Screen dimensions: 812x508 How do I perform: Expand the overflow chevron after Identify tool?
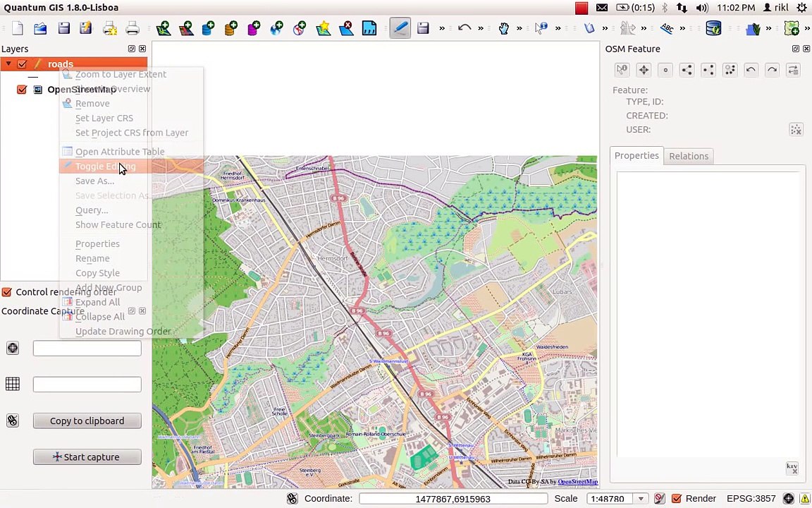coord(558,28)
